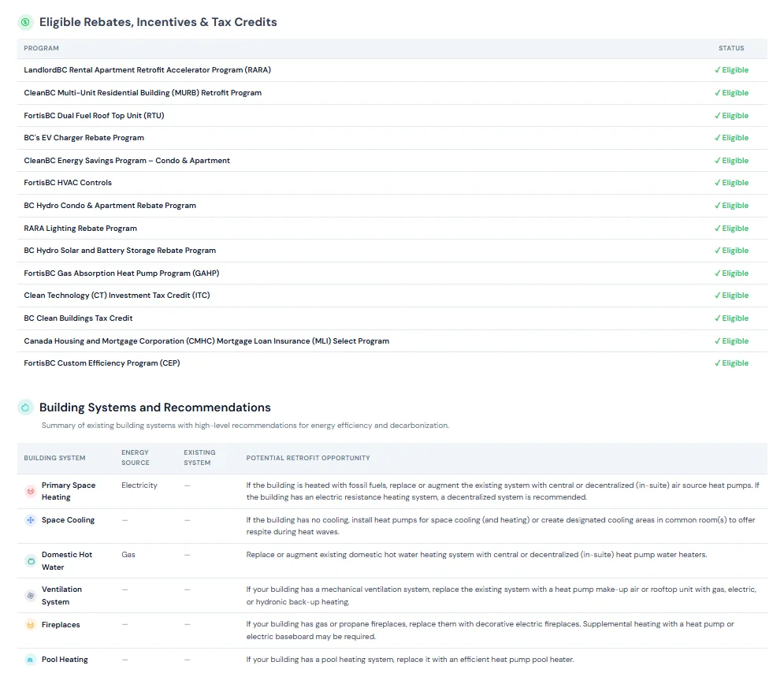Click the Fireplaces label
This screenshot has width=784, height=688.
point(61,625)
